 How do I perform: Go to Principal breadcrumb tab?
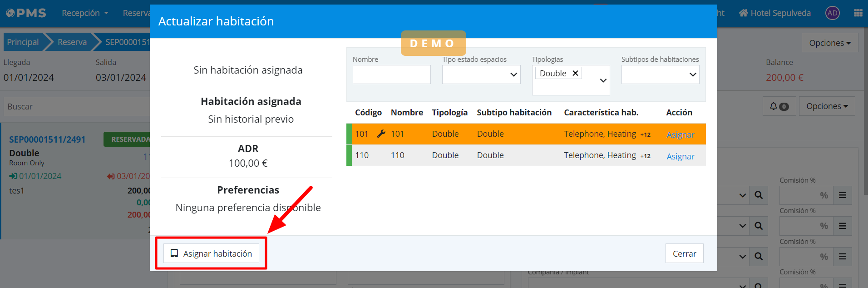[x=23, y=42]
